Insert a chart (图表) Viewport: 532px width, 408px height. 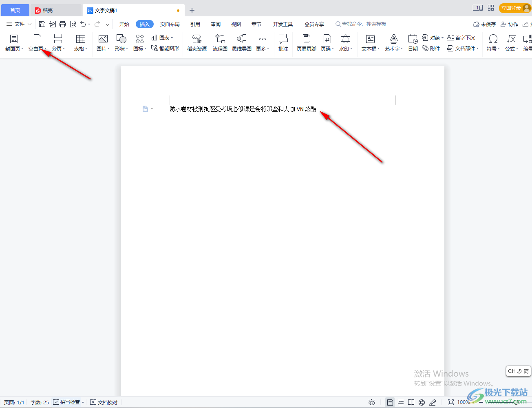162,38
